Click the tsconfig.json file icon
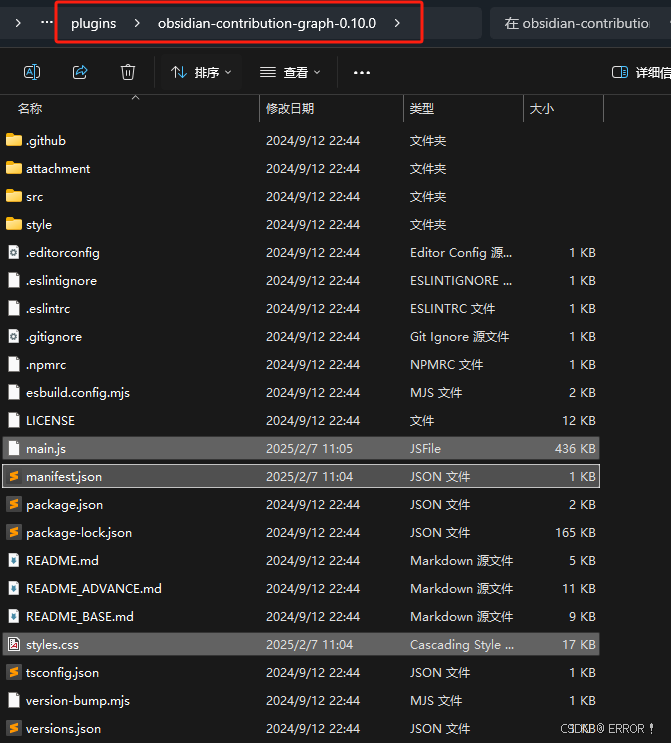The width and height of the screenshot is (671, 743). pyautogui.click(x=14, y=672)
